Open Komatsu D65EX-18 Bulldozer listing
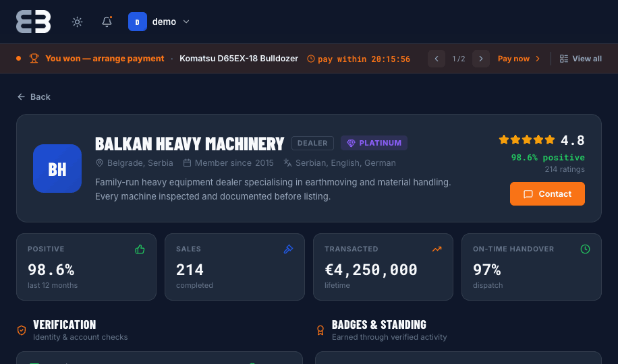 click(239, 58)
